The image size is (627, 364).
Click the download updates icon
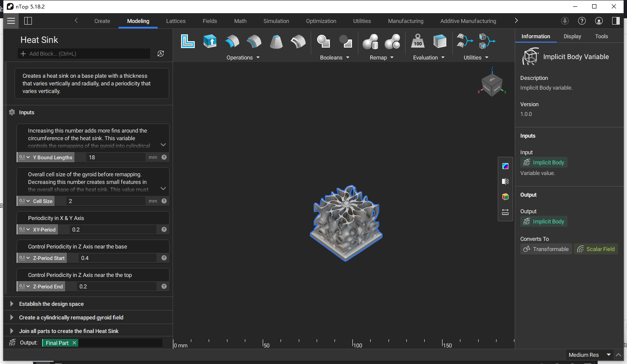(x=565, y=21)
